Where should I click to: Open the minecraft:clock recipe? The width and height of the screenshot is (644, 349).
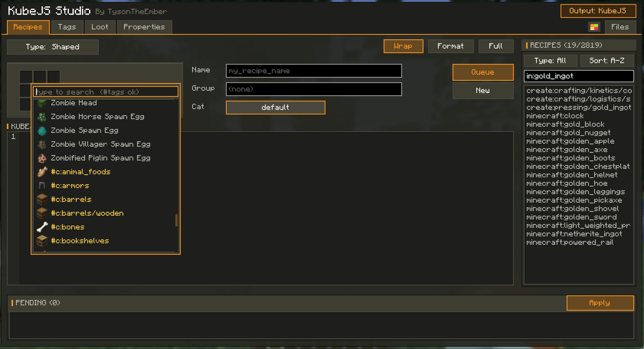579,116
